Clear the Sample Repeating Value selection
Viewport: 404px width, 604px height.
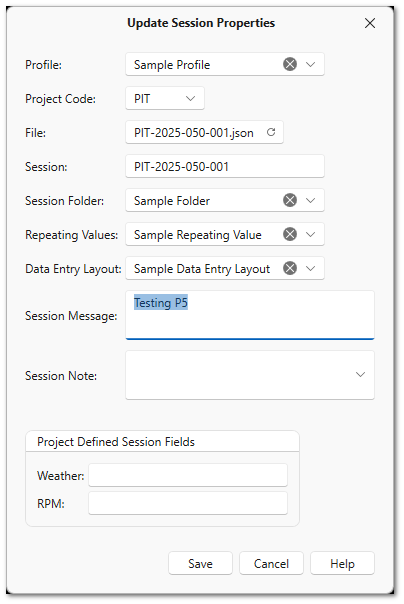(x=290, y=234)
